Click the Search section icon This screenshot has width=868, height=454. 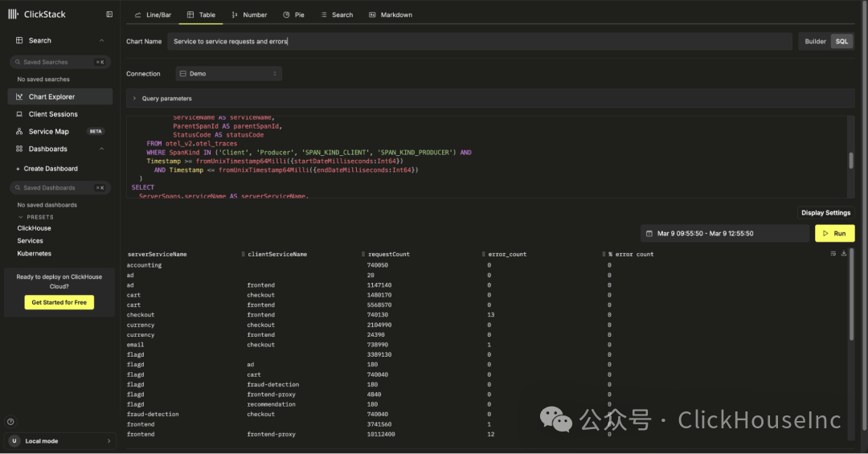coord(19,40)
